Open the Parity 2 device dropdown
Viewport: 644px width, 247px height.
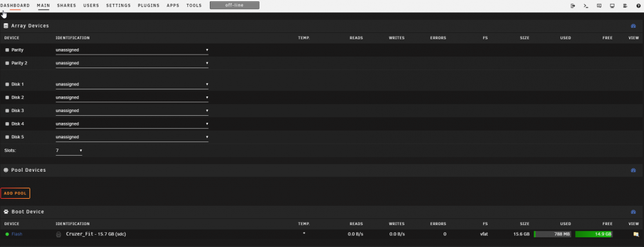point(132,63)
